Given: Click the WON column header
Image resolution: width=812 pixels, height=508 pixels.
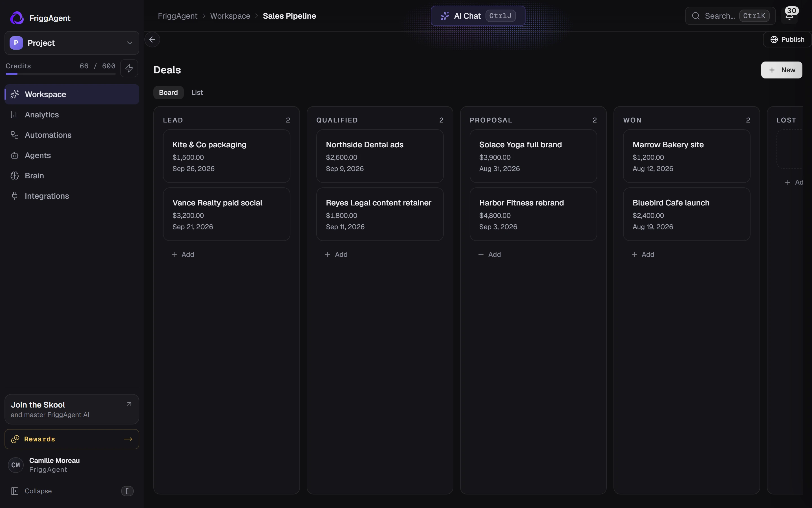Looking at the screenshot, I should [x=632, y=120].
